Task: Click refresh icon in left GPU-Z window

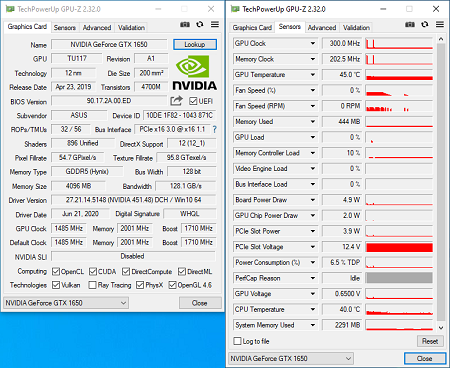Action: 200,24
